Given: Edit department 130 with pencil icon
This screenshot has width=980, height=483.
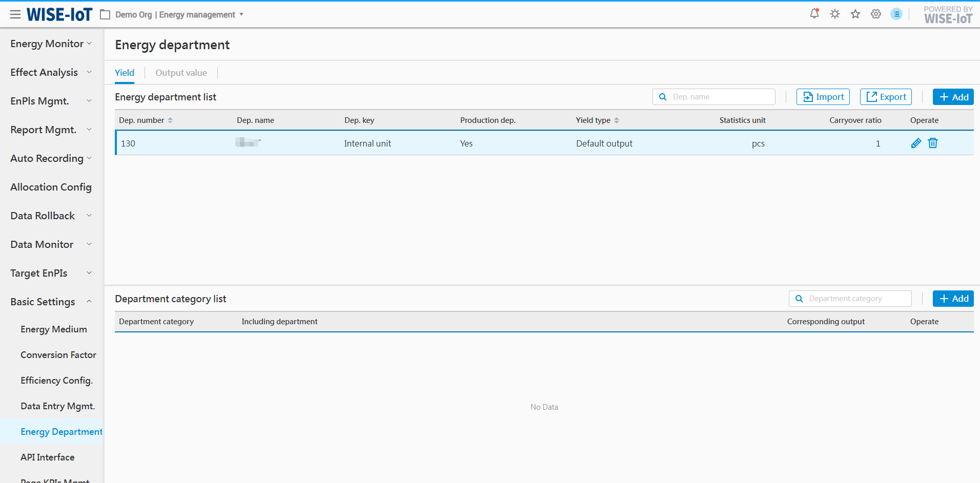Looking at the screenshot, I should 916,143.
